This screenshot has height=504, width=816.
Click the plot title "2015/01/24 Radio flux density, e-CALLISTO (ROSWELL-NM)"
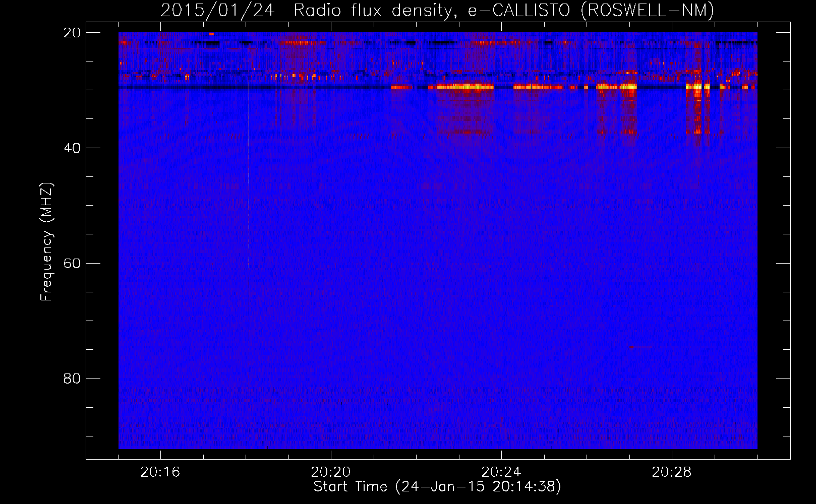[x=437, y=10]
